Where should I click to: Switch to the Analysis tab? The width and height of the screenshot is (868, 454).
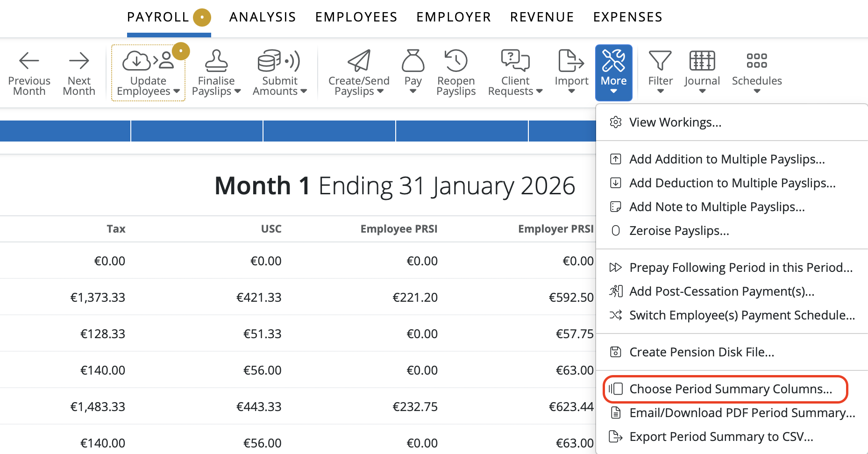263,17
